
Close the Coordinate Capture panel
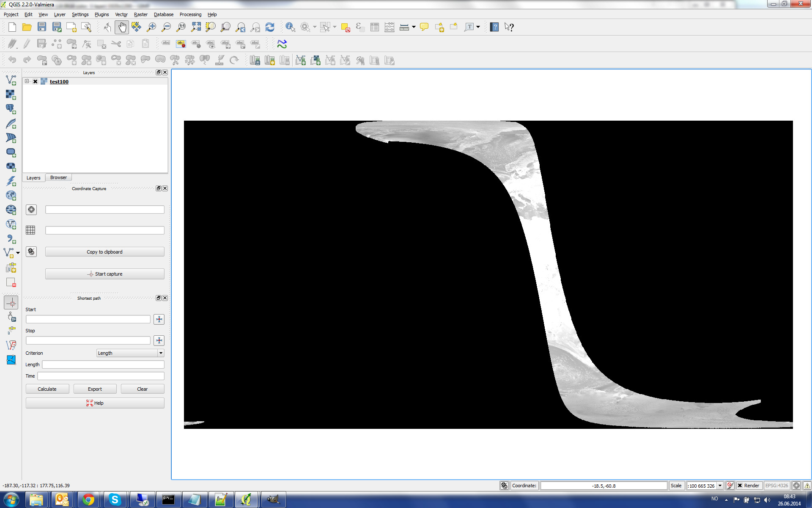[165, 188]
